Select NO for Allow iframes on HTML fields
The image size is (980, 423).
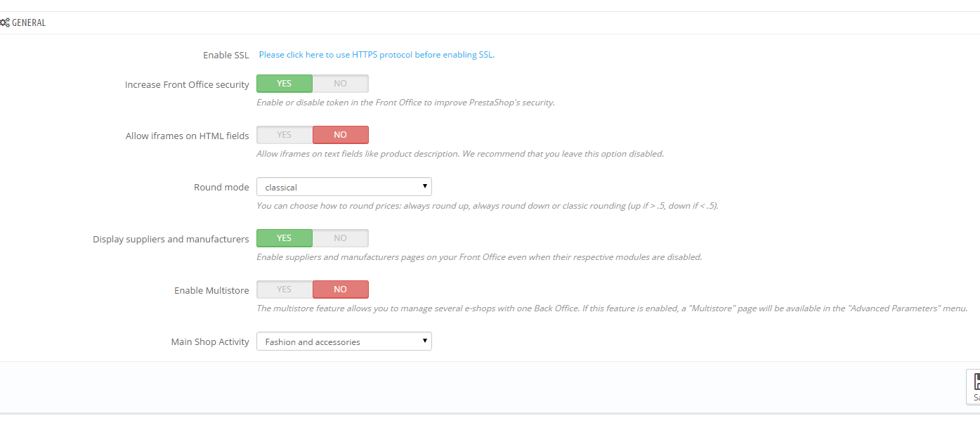[x=341, y=135]
